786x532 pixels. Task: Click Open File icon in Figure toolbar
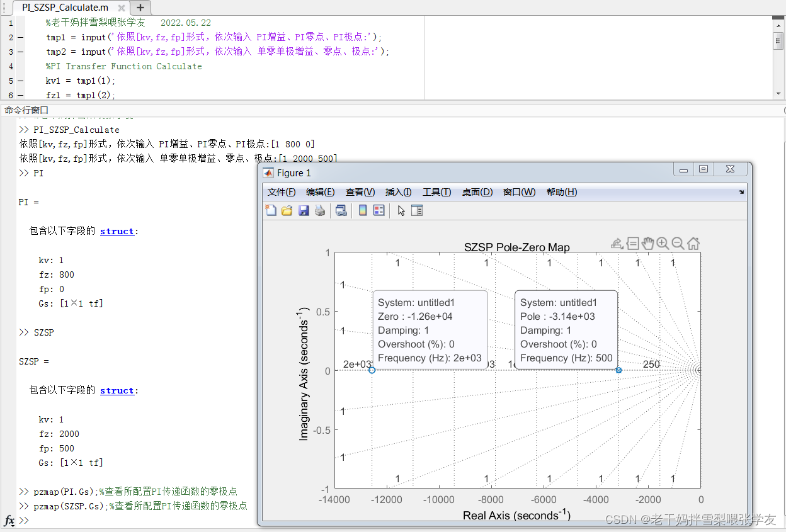click(x=287, y=211)
